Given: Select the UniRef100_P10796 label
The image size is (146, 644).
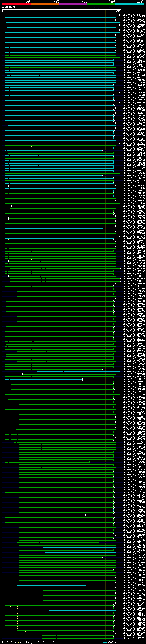Looking at the screenshot, I should tap(134, 201).
